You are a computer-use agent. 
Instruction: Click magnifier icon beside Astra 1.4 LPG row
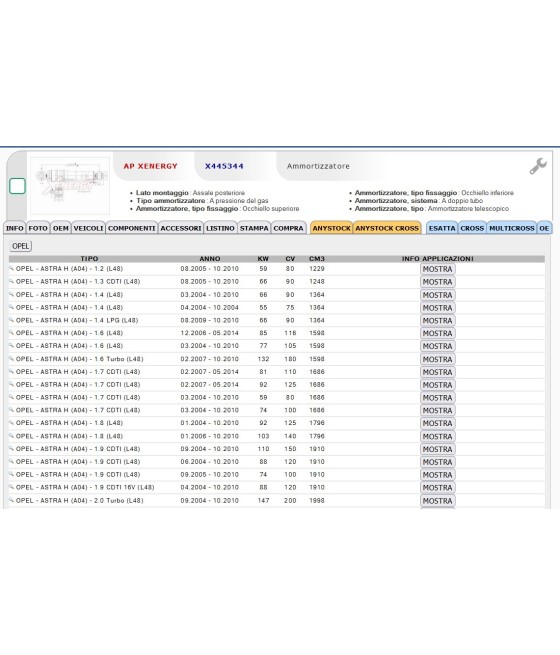pyautogui.click(x=12, y=320)
